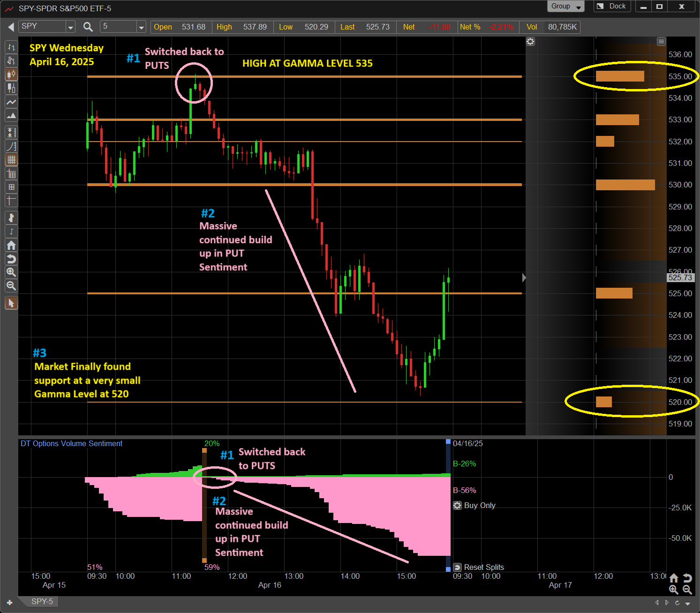The height and width of the screenshot is (613, 700).
Task: Zoom in using the left toolbar magnifier
Action: 11,272
